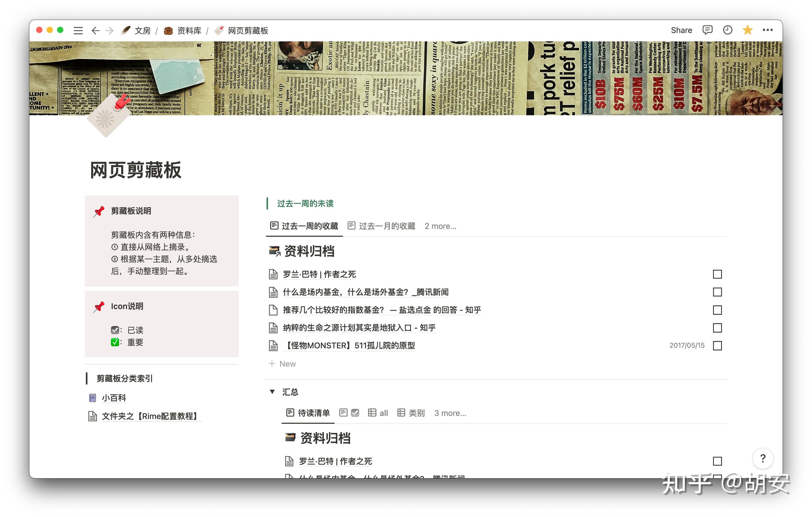Click the gray 已读 checkmark icon
The image size is (812, 517).
(115, 330)
